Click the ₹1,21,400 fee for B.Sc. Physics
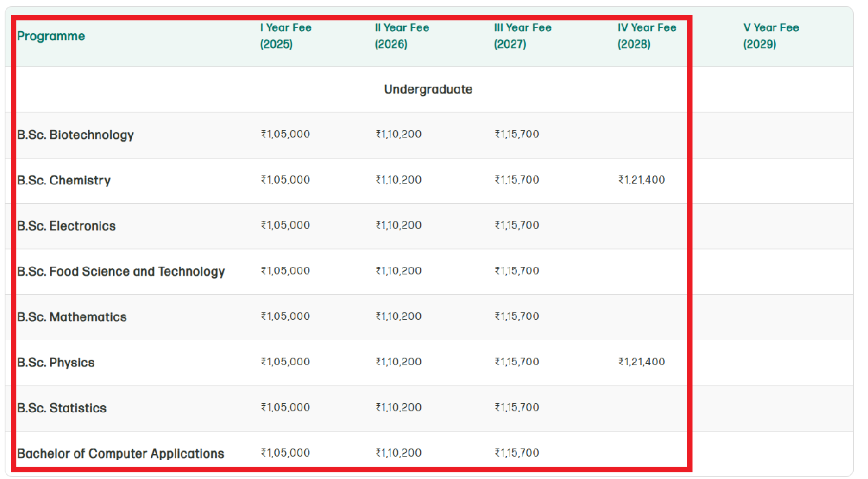 point(642,361)
